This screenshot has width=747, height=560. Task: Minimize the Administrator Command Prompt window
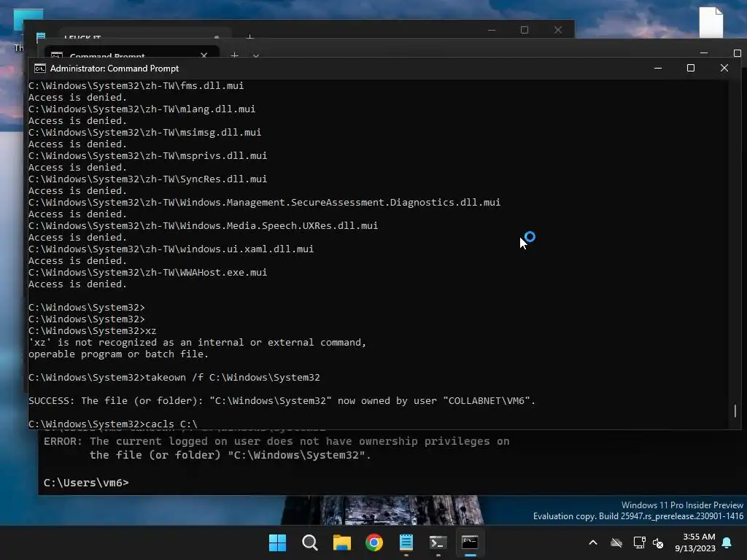click(x=658, y=68)
